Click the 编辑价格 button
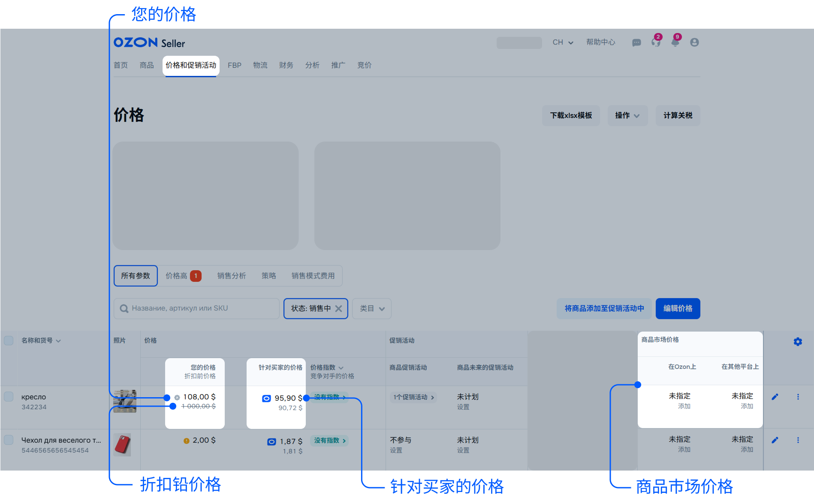 (x=678, y=308)
